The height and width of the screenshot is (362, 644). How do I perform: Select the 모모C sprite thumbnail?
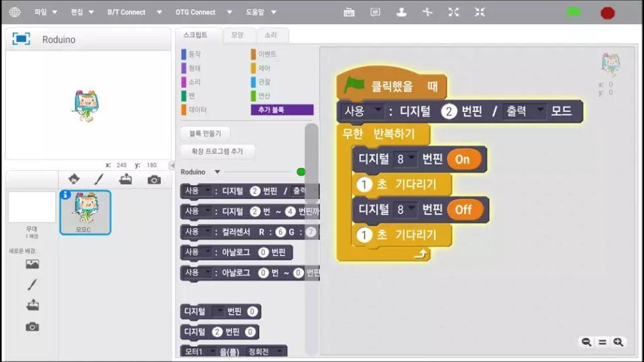[85, 213]
